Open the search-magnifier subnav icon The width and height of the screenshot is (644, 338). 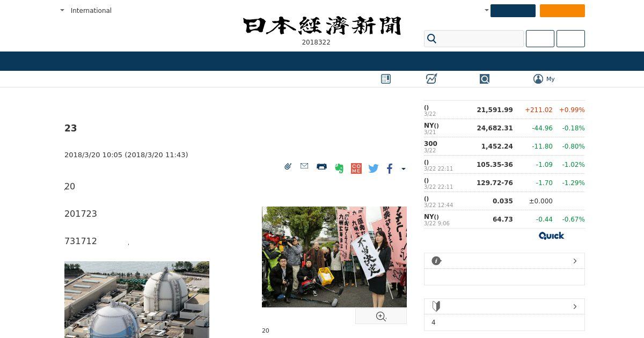click(x=485, y=79)
